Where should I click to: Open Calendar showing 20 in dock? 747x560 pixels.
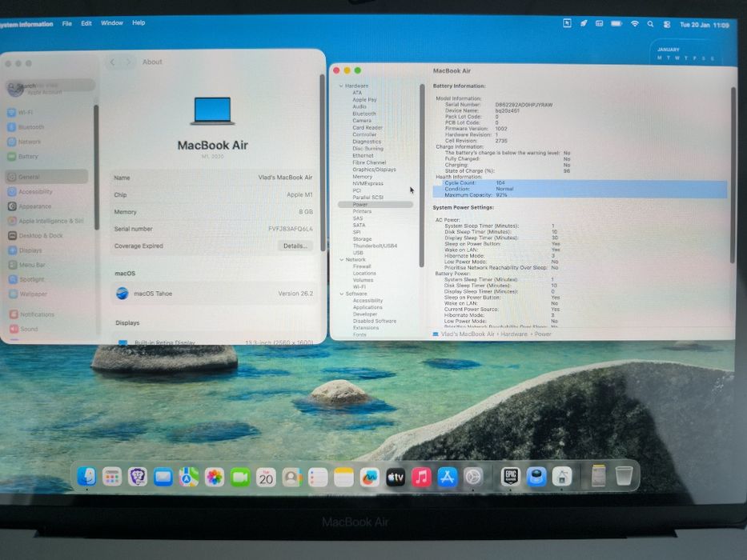point(266,478)
